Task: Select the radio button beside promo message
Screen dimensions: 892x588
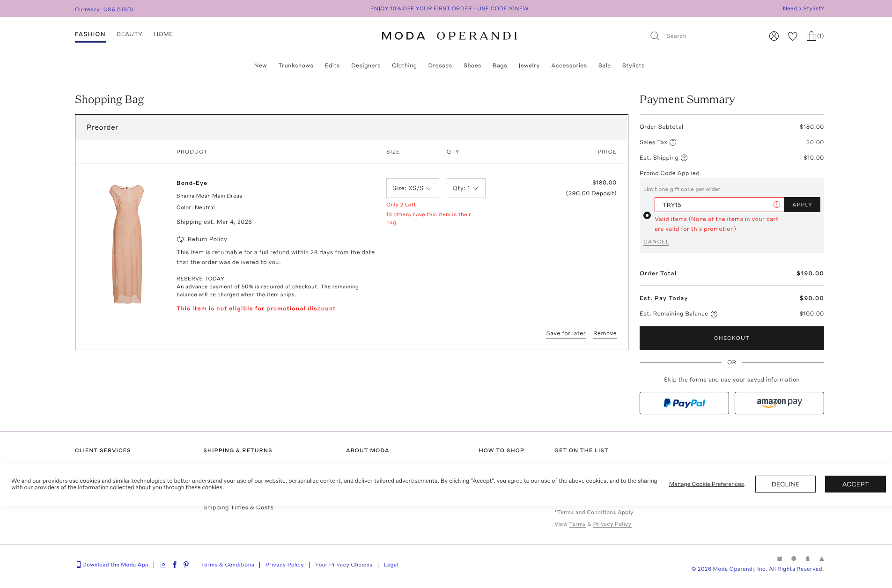Action: (647, 215)
